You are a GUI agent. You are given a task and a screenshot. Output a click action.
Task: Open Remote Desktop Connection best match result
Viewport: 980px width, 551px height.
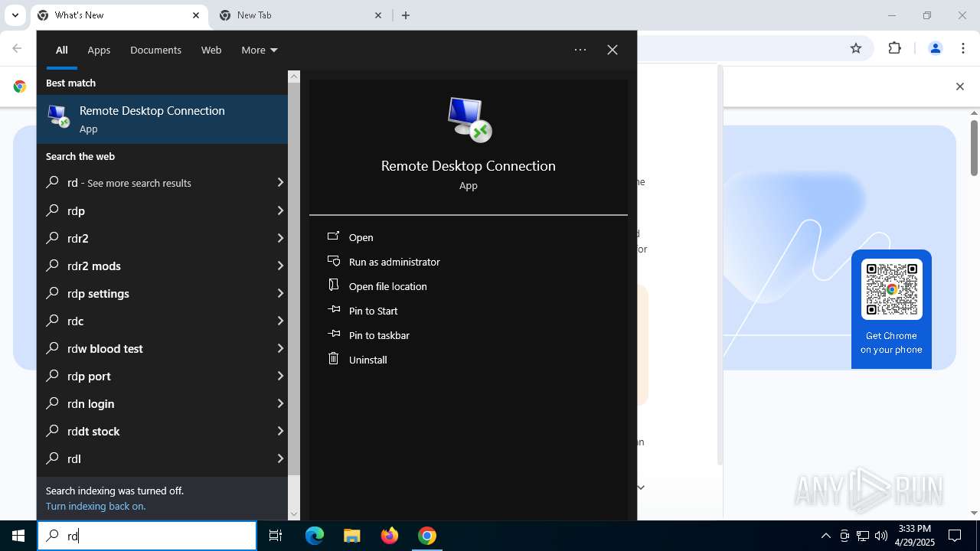point(162,119)
